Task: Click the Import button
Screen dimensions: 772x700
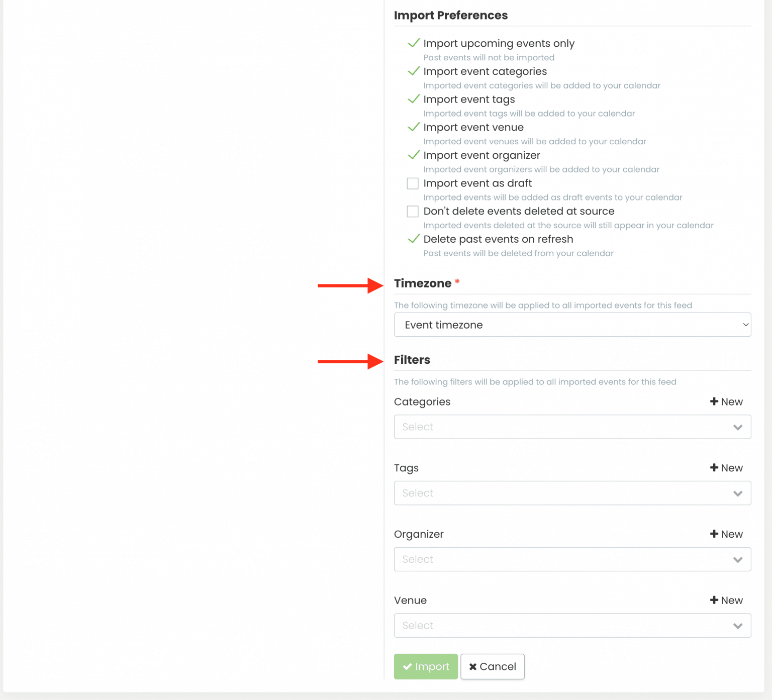Action: [426, 666]
